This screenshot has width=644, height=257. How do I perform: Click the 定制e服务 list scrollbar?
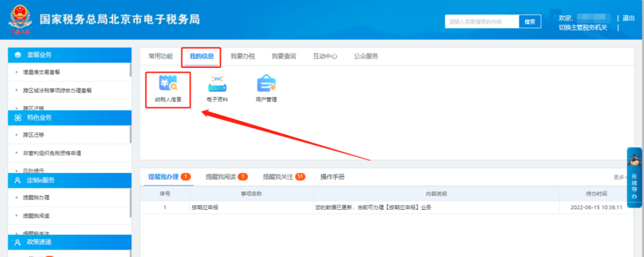pos(131,203)
